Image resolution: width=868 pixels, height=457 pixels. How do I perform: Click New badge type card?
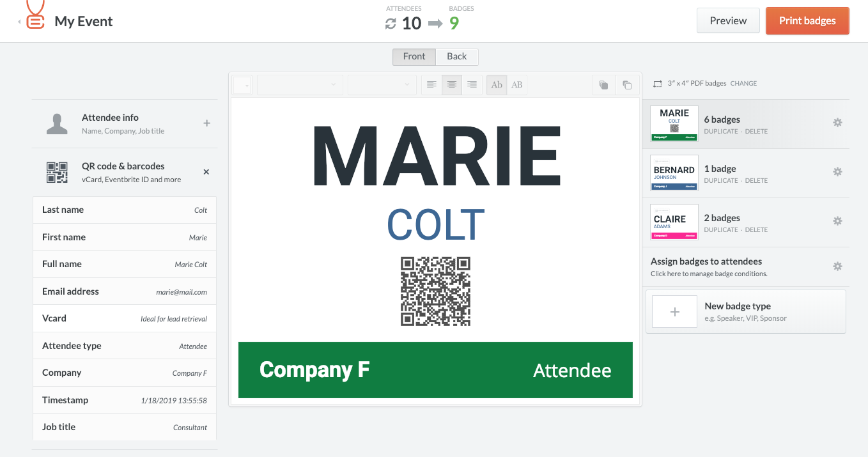746,311
